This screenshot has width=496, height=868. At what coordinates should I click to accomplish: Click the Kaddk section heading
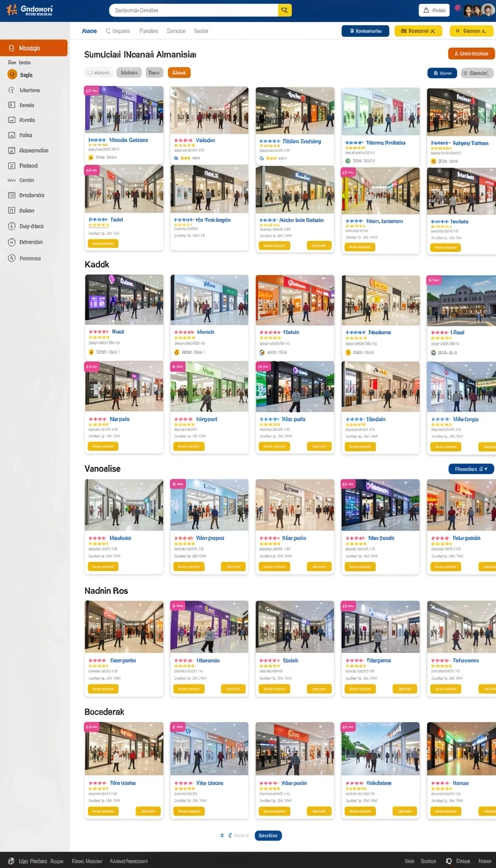[x=97, y=264]
